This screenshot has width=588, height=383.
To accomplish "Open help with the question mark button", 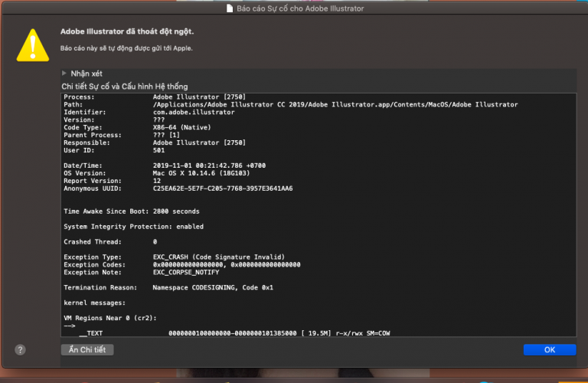I will tap(20, 350).
